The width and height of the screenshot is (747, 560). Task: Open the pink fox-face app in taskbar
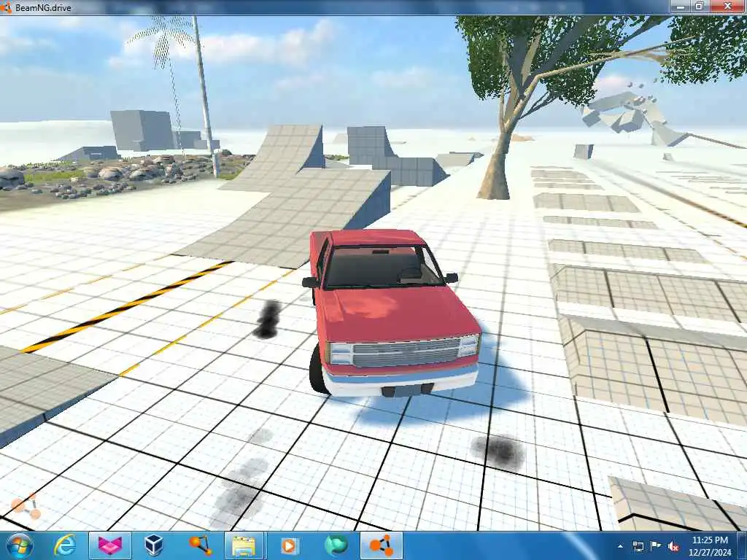(109, 545)
